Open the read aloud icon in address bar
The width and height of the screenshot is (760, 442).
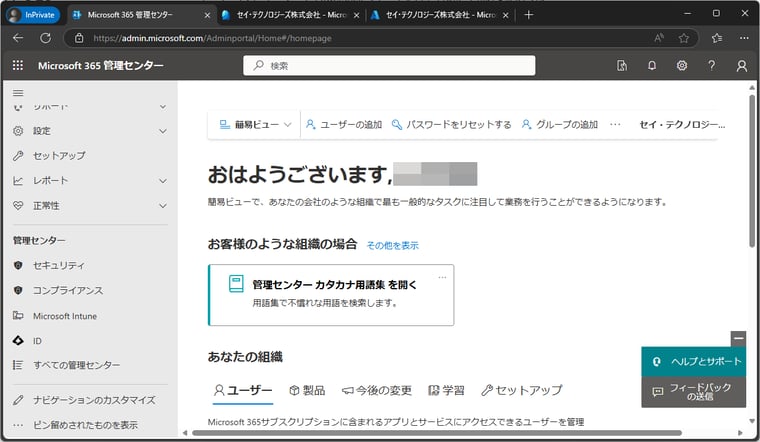pos(659,38)
